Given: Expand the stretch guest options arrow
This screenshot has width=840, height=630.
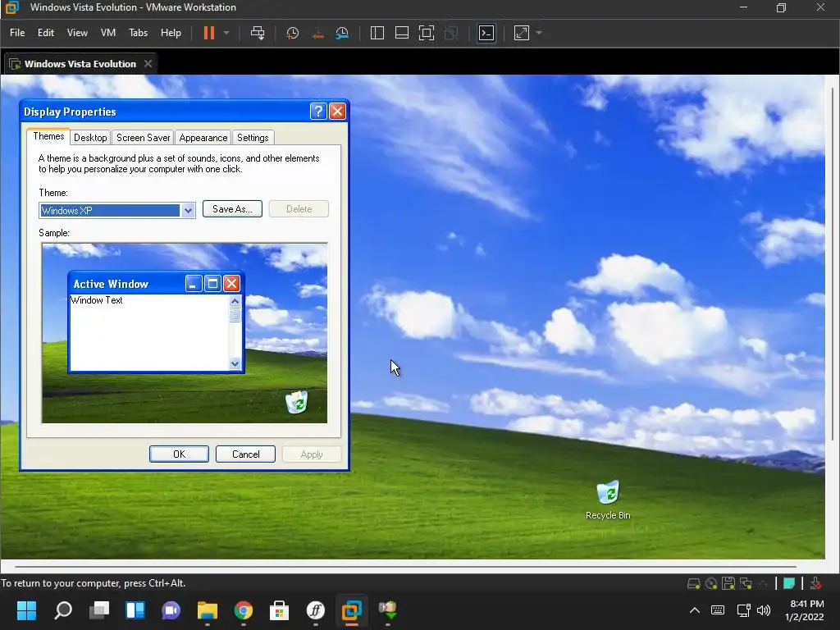Looking at the screenshot, I should (539, 33).
